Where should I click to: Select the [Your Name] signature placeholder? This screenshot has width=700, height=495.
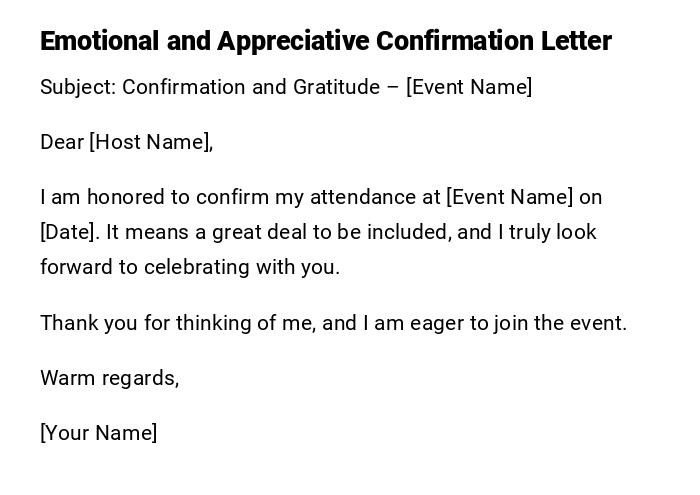pyautogui.click(x=99, y=433)
